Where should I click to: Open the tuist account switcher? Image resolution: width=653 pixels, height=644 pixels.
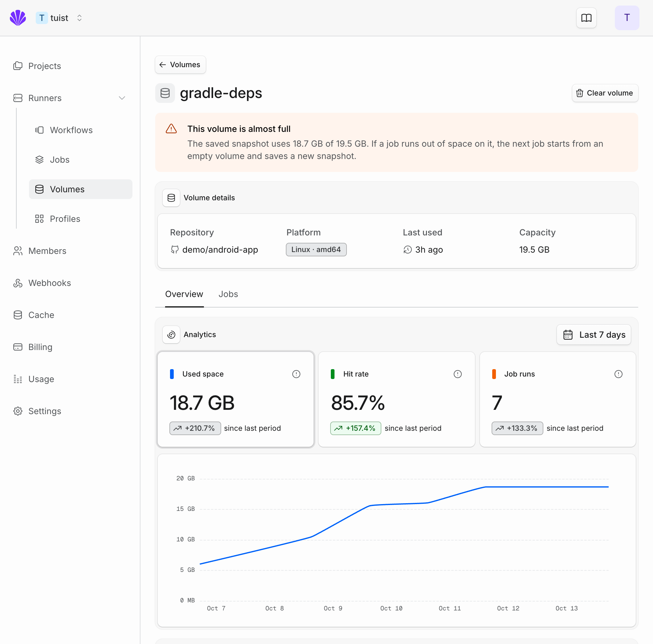pyautogui.click(x=59, y=18)
